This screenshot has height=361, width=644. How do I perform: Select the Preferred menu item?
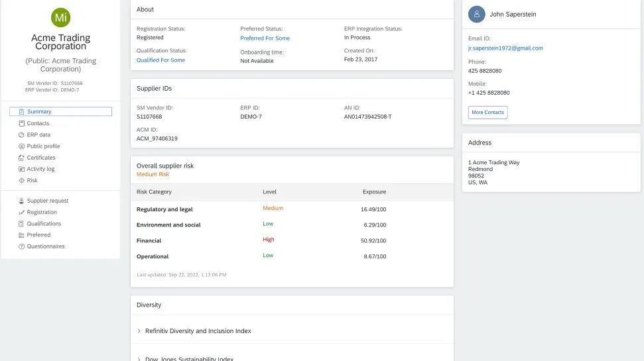pyautogui.click(x=38, y=235)
